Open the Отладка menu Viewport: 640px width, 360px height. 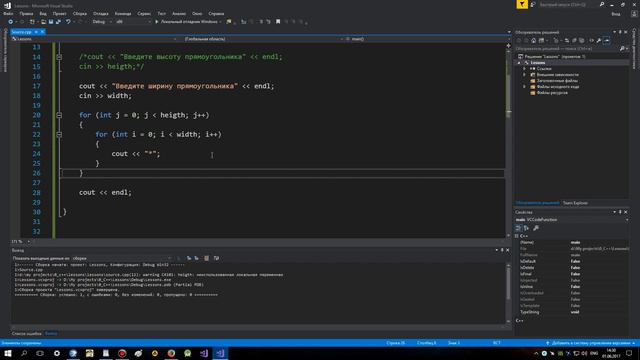(100, 13)
